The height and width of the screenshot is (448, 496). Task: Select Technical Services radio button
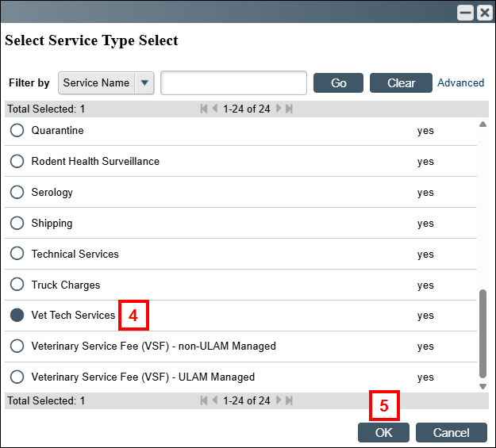coord(17,254)
